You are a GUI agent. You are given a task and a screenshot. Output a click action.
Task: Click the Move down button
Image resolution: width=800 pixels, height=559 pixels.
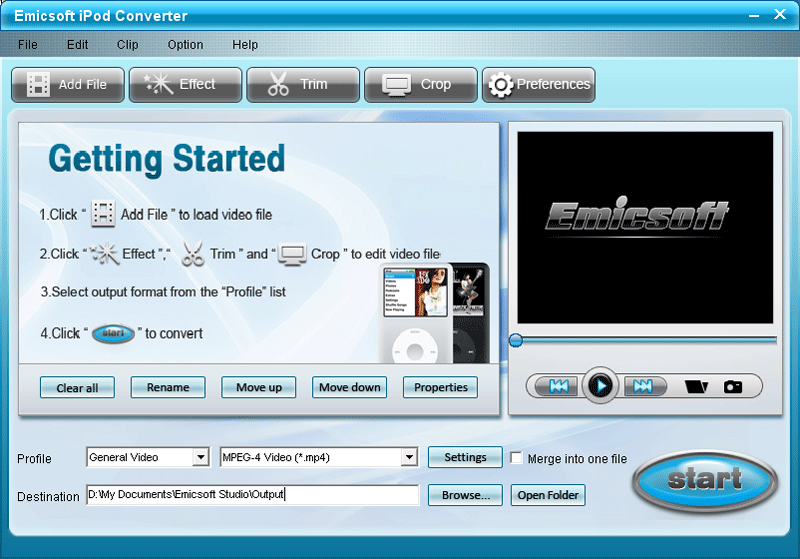349,387
